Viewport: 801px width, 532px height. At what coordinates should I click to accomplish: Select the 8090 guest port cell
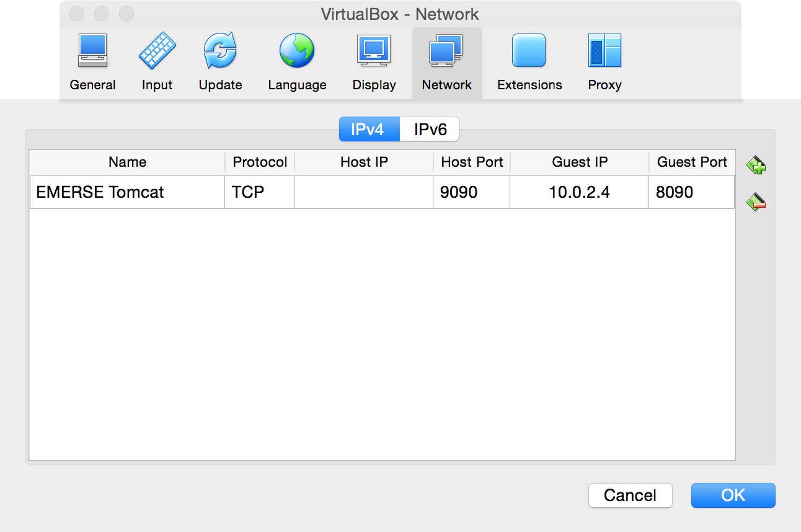[x=692, y=192]
